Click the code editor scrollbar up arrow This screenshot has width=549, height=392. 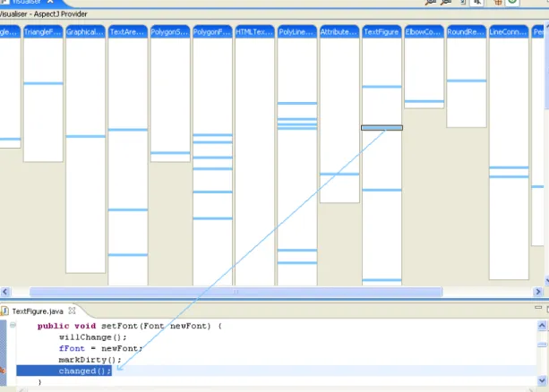pos(542,326)
